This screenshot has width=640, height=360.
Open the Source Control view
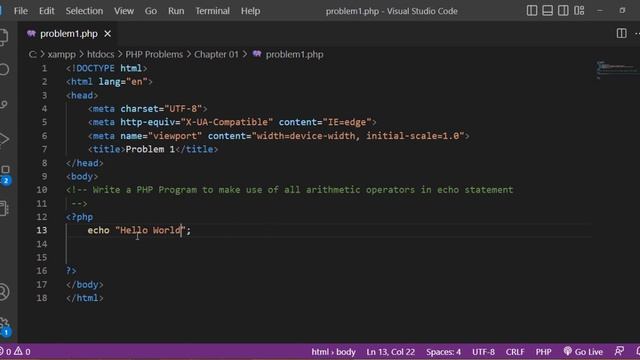(x=4, y=104)
